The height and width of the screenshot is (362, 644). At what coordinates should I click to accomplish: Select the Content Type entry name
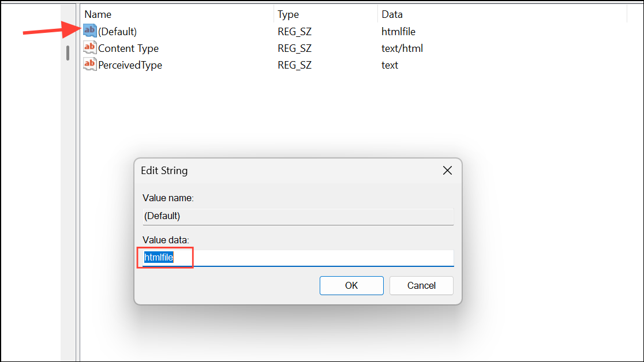128,48
